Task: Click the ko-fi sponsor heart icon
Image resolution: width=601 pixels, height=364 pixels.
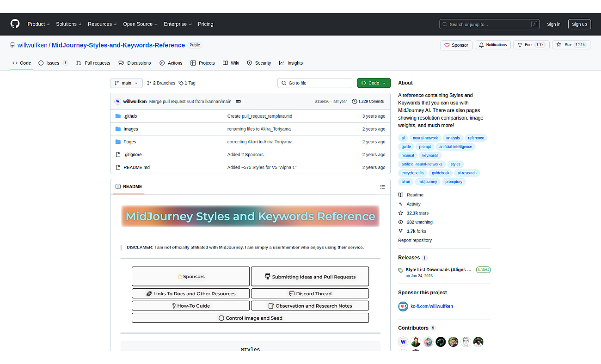Action: (403, 306)
